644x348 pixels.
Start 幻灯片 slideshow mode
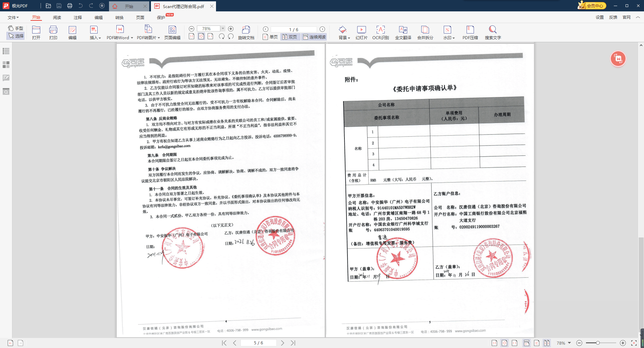coord(361,32)
